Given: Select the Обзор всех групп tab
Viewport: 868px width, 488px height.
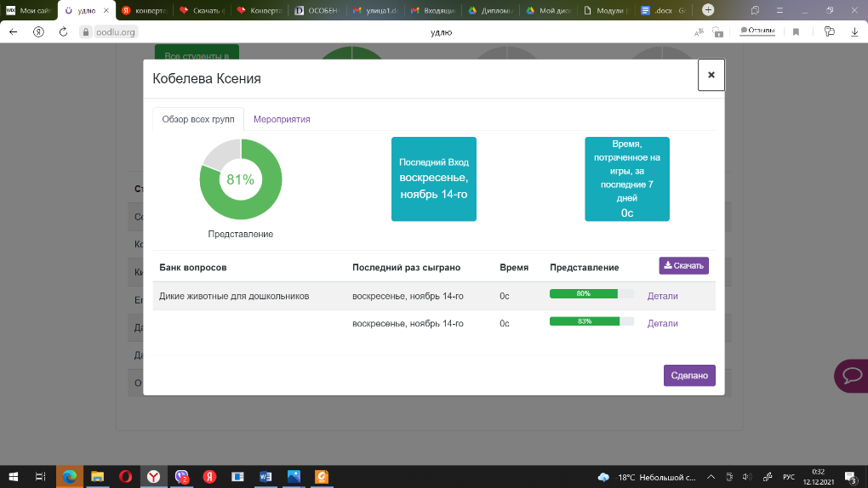Looking at the screenshot, I should [198, 119].
